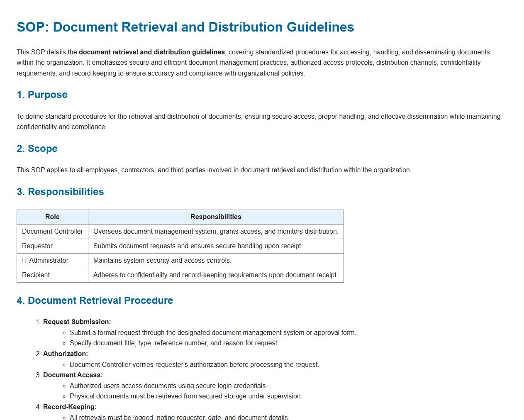Click the "Submits document requests" responsibility cell

[198, 246]
